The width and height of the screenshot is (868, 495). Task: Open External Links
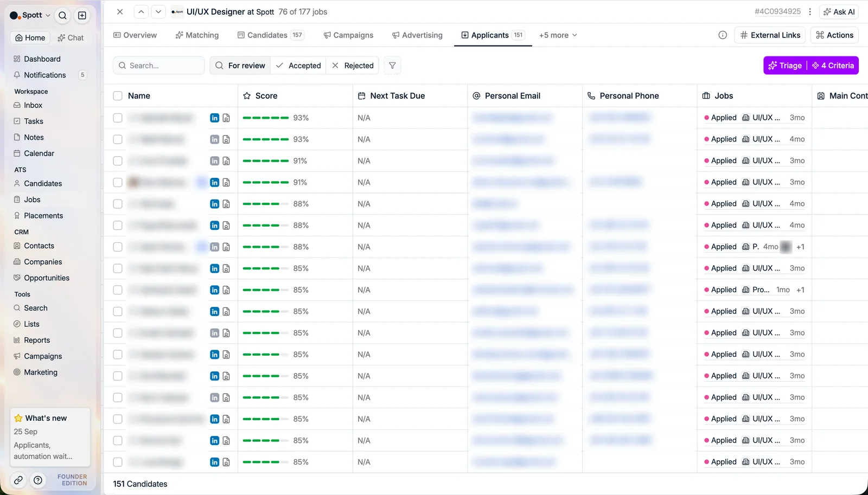pos(770,35)
